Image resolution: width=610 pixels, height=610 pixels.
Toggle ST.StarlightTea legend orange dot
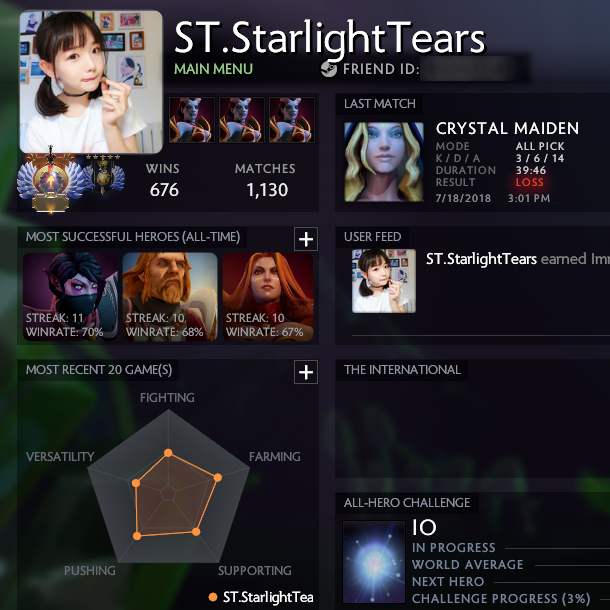pos(213,597)
